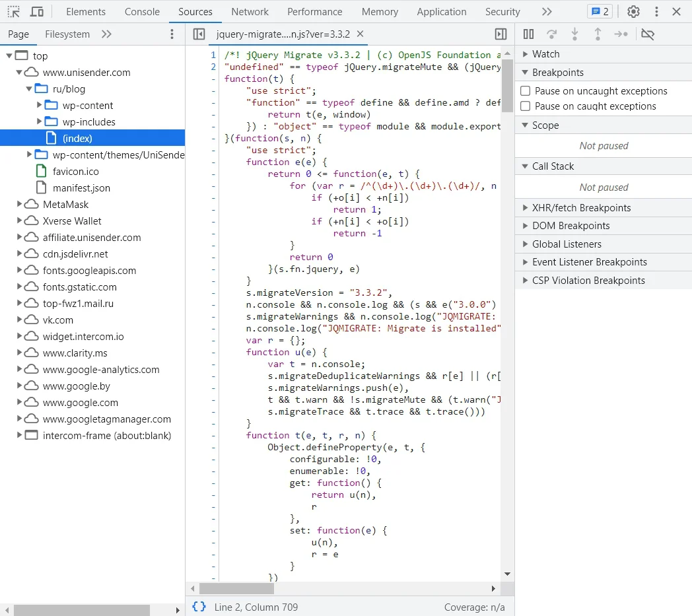Pause script execution
This screenshot has height=616, width=692.
(x=528, y=34)
